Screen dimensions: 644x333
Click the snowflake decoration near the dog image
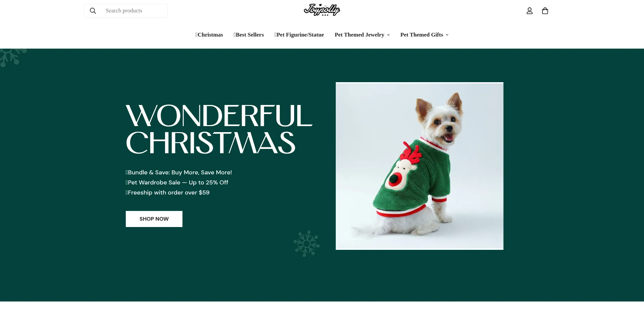coord(307,244)
